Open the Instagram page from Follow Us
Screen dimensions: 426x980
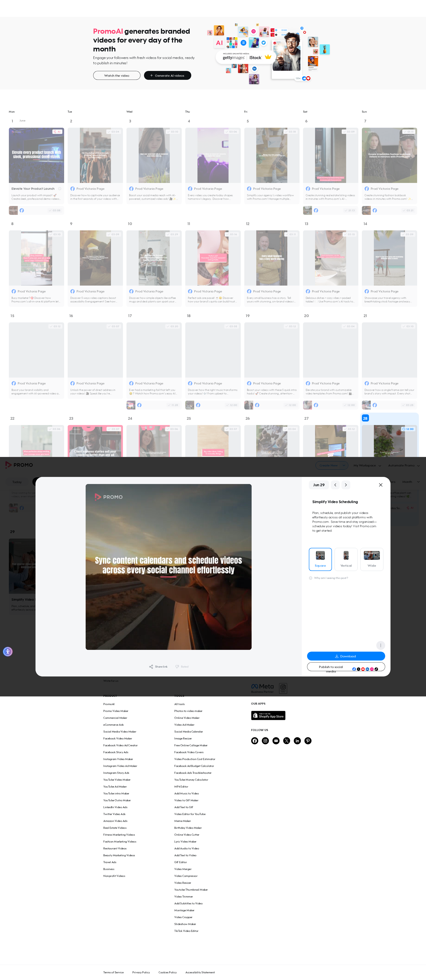(x=265, y=741)
